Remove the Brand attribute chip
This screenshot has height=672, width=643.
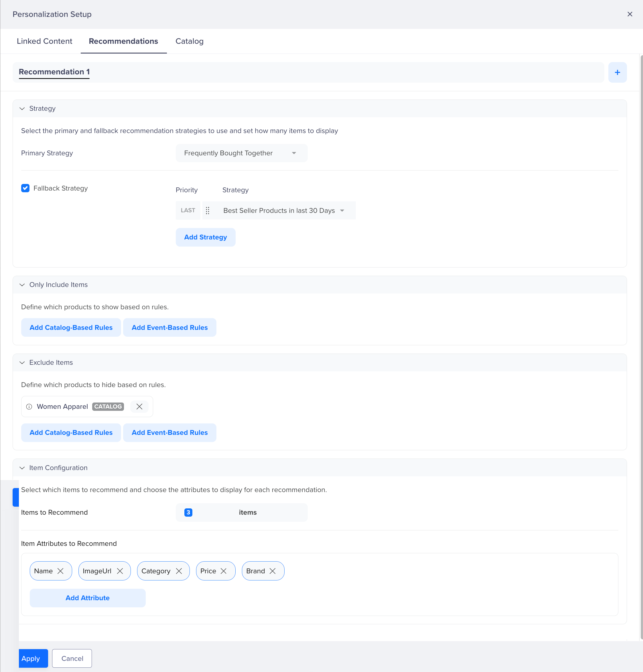(x=273, y=571)
